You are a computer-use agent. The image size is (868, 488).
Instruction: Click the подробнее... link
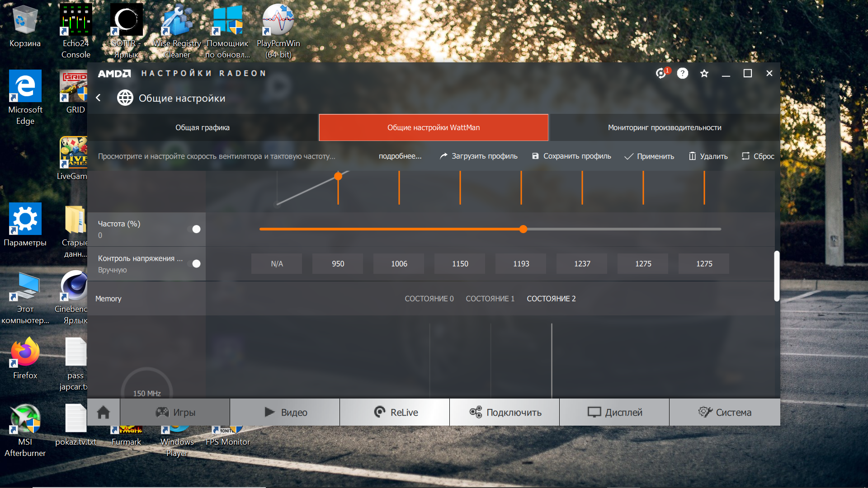tap(400, 156)
